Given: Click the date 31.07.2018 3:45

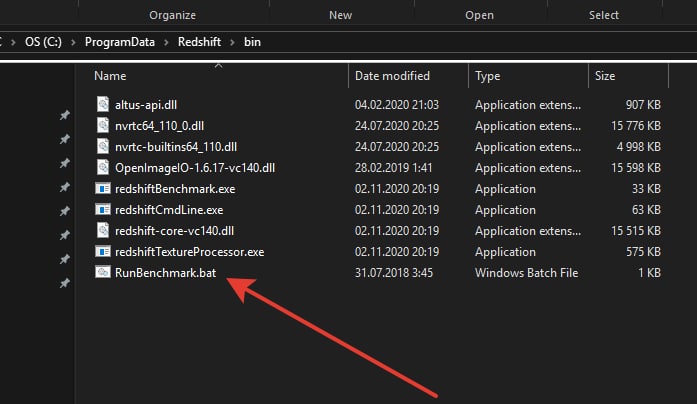Looking at the screenshot, I should pos(393,273).
